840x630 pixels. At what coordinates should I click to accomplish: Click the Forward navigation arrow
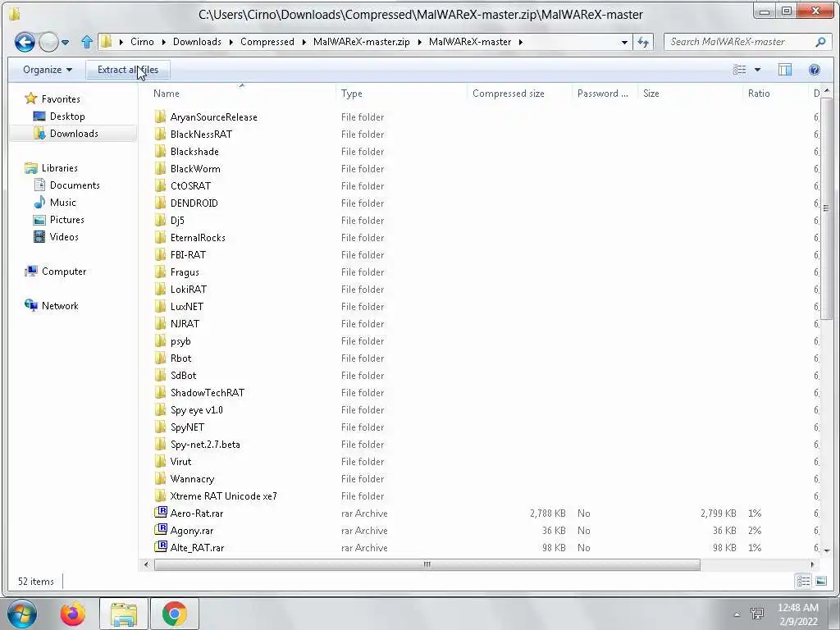[x=48, y=42]
